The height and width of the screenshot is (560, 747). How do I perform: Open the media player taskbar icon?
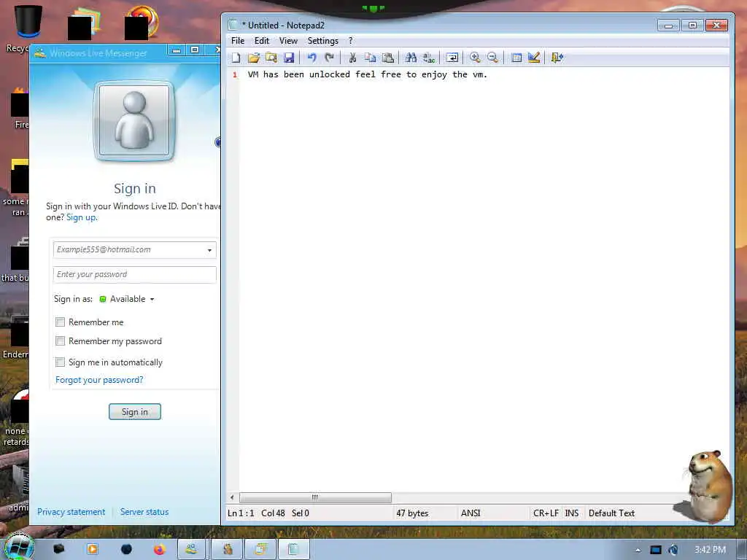93,549
